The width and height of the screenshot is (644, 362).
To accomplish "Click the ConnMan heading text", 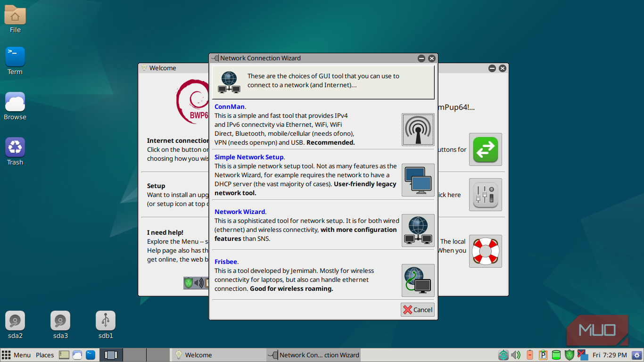I will point(230,107).
